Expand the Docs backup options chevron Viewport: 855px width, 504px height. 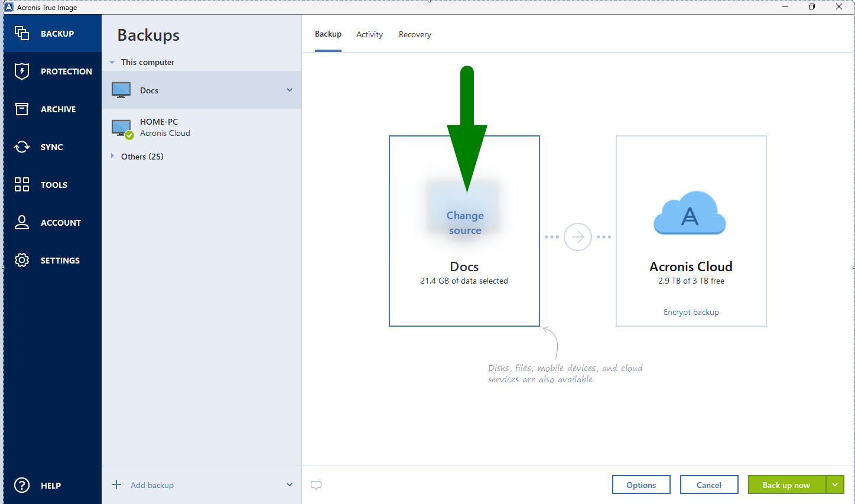tap(289, 90)
